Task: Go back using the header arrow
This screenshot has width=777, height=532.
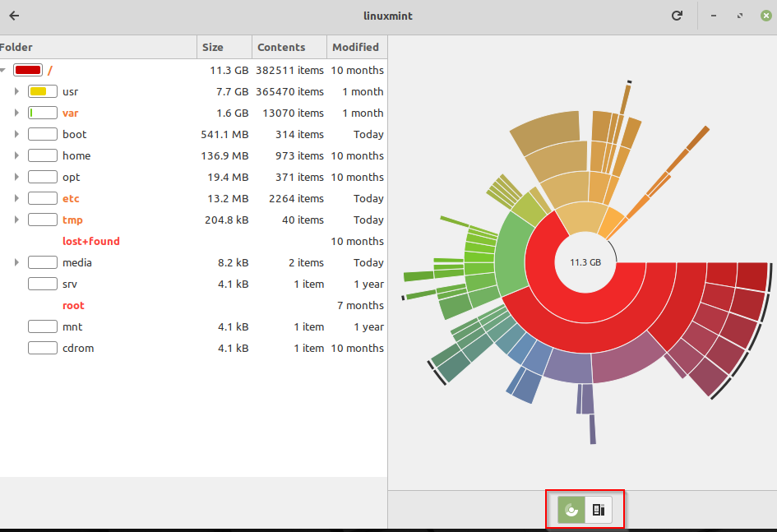Action: (14, 16)
